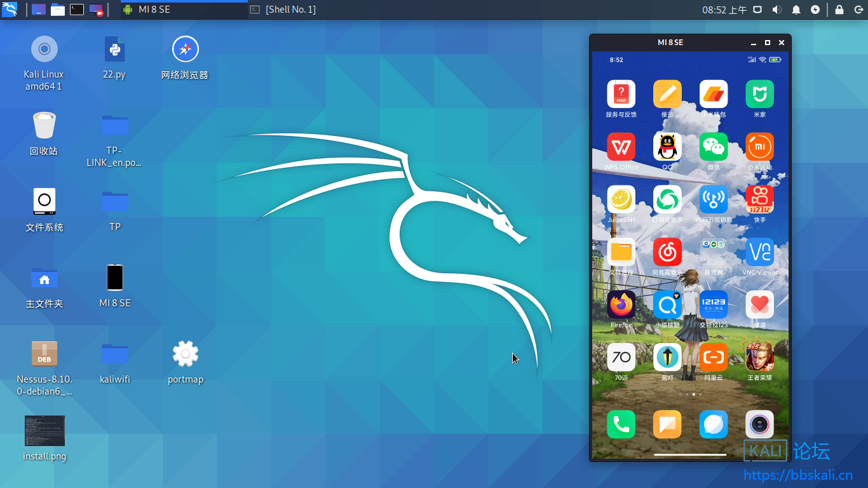The width and height of the screenshot is (868, 488).
Task: Open JuiceSSH app on phone screen
Action: coord(621,200)
